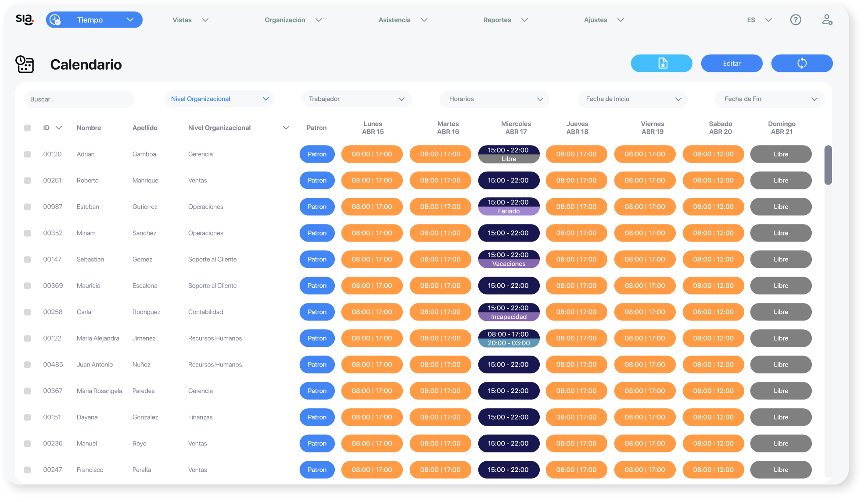868x502 pixels.
Task: Check the row for Sebastian Gomez
Action: [x=27, y=260]
